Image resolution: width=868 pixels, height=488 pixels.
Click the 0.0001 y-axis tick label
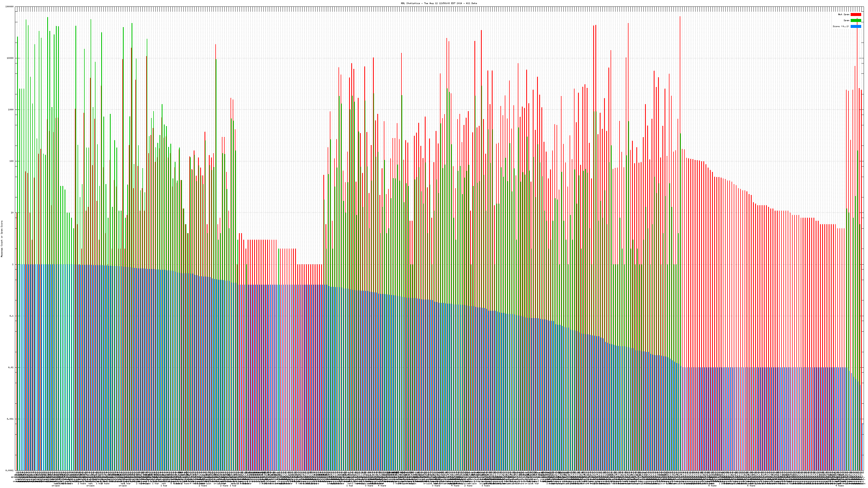(10, 470)
